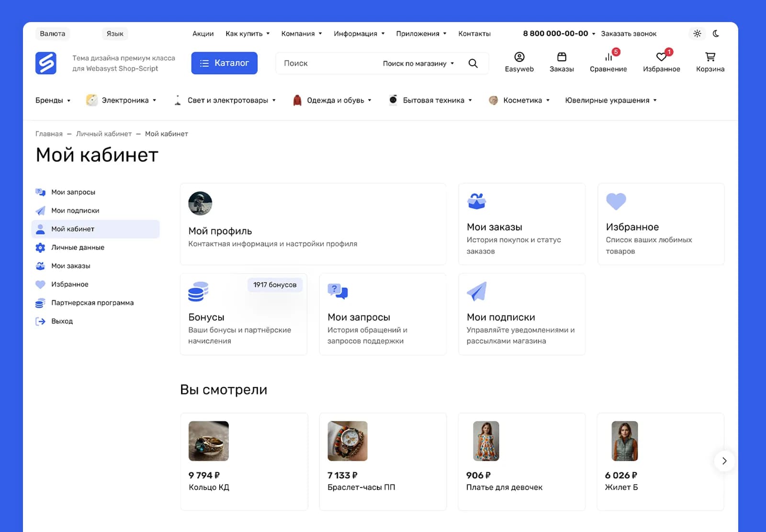Click Заказать звонок link
The width and height of the screenshot is (766, 532).
pos(629,34)
